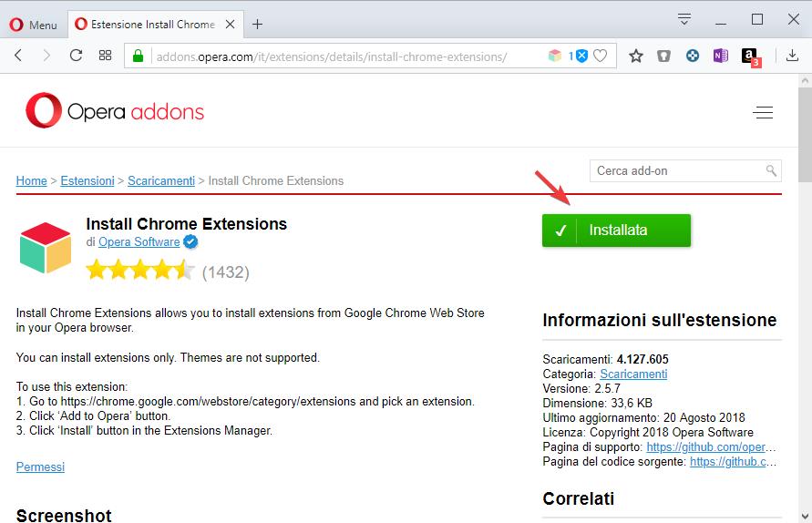This screenshot has width=812, height=523.
Task: Open the Opera Menu button
Action: (33, 25)
